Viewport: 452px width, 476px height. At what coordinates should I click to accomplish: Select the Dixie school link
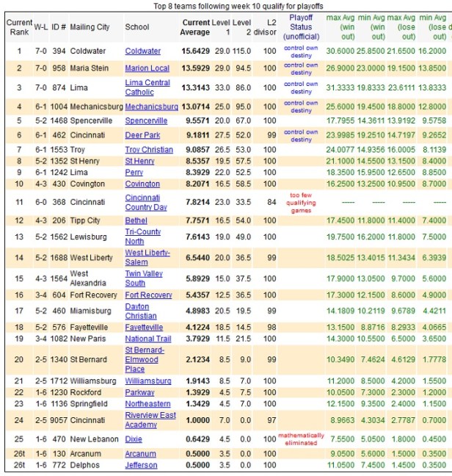point(134,439)
